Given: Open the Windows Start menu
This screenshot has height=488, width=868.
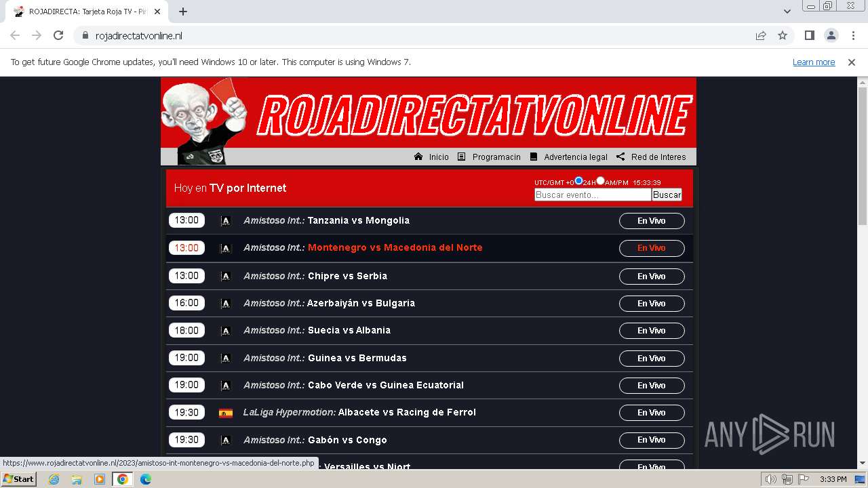Looking at the screenshot, I should coord(19,479).
